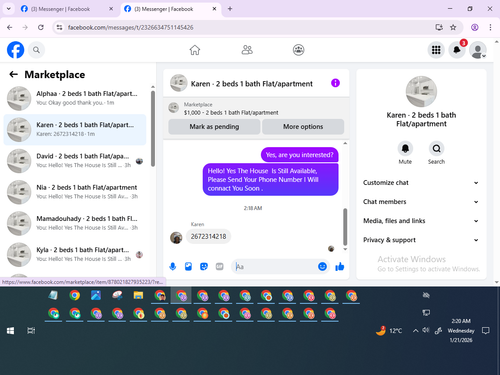
Task: Open the Friends icon in top navigation
Action: click(x=247, y=50)
